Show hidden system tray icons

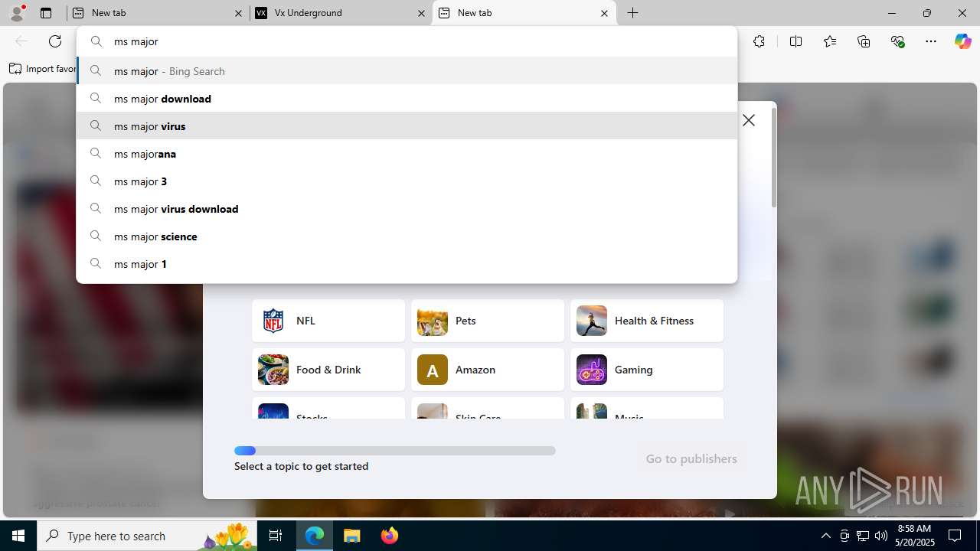tap(825, 536)
